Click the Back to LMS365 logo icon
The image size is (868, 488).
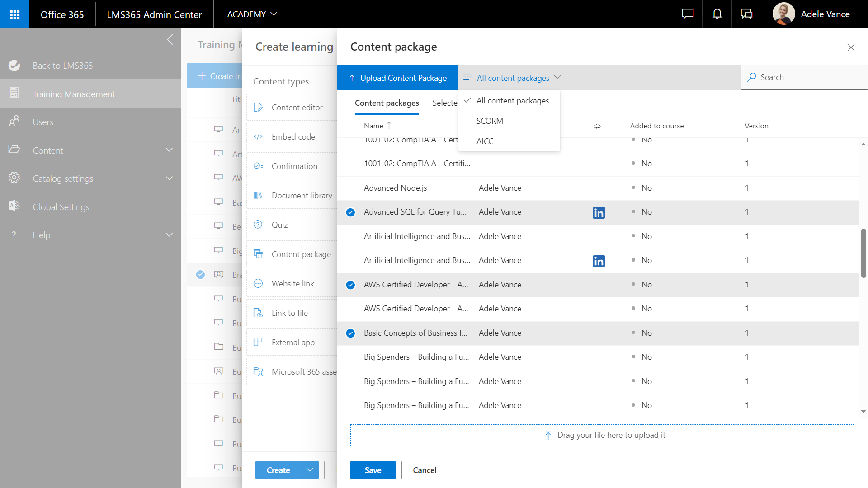pos(14,66)
